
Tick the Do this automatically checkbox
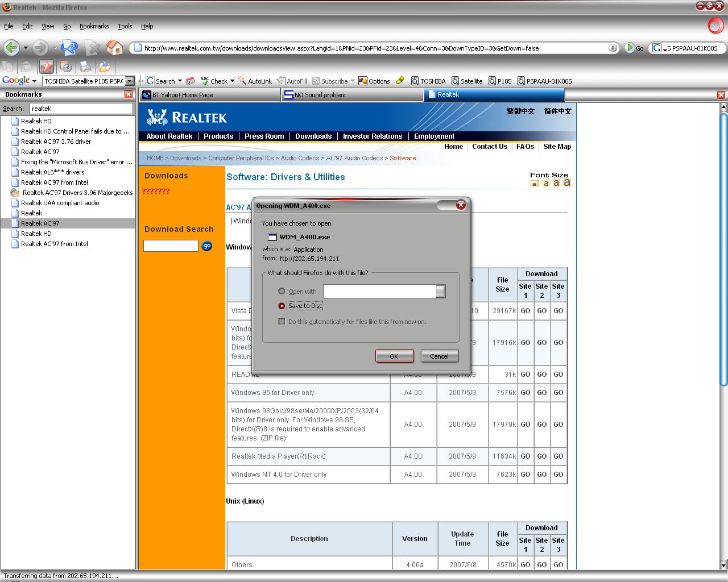tap(282, 322)
